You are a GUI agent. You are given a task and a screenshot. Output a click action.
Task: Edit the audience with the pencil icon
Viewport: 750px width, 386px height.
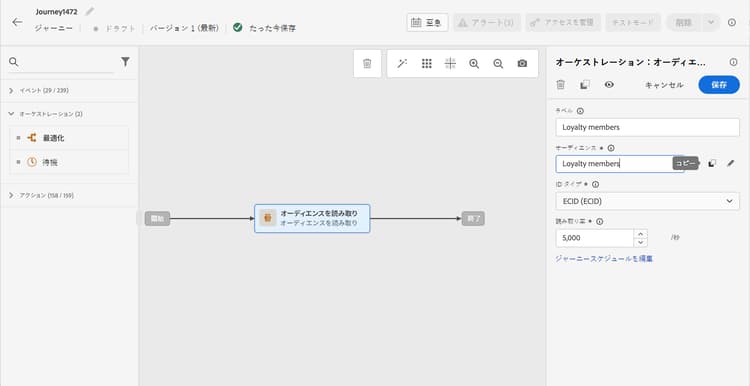pyautogui.click(x=730, y=164)
